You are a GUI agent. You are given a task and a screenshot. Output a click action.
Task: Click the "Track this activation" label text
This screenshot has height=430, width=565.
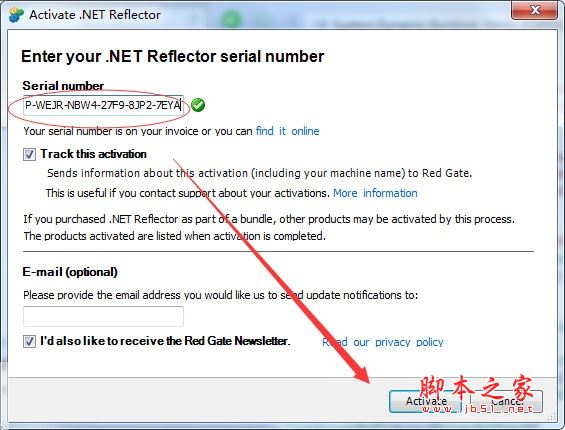tap(93, 154)
